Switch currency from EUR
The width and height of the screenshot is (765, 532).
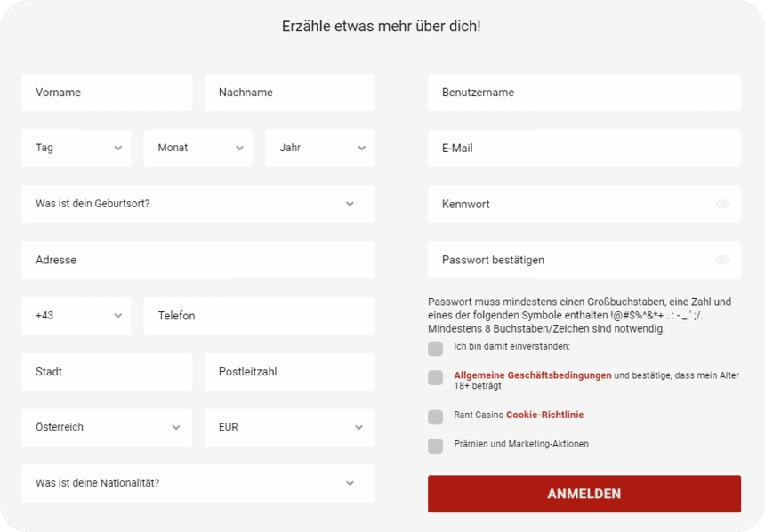pyautogui.click(x=290, y=427)
